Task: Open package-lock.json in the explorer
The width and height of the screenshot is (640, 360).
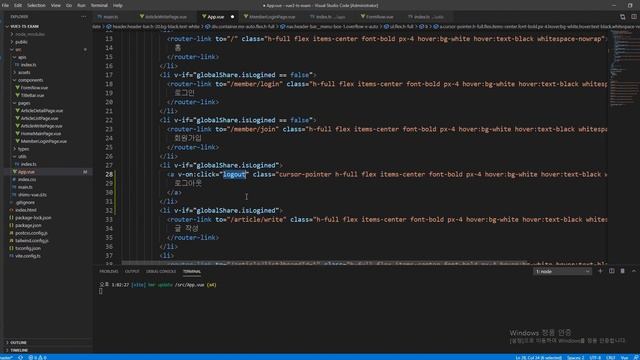Action: coord(33,218)
